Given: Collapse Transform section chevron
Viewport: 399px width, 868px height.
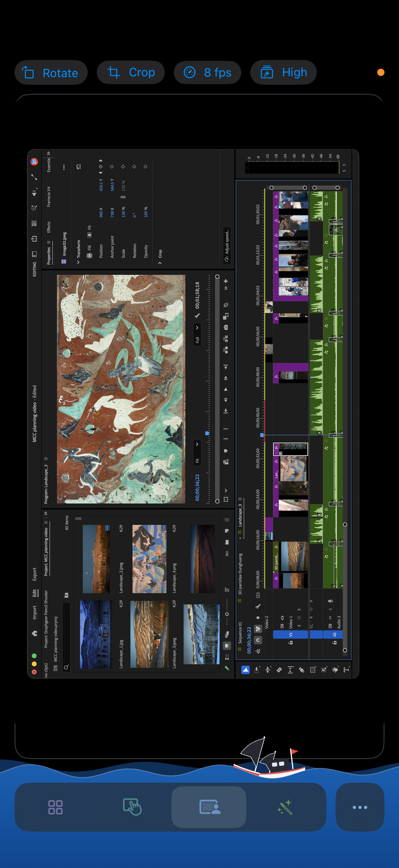Looking at the screenshot, I should tap(78, 262).
